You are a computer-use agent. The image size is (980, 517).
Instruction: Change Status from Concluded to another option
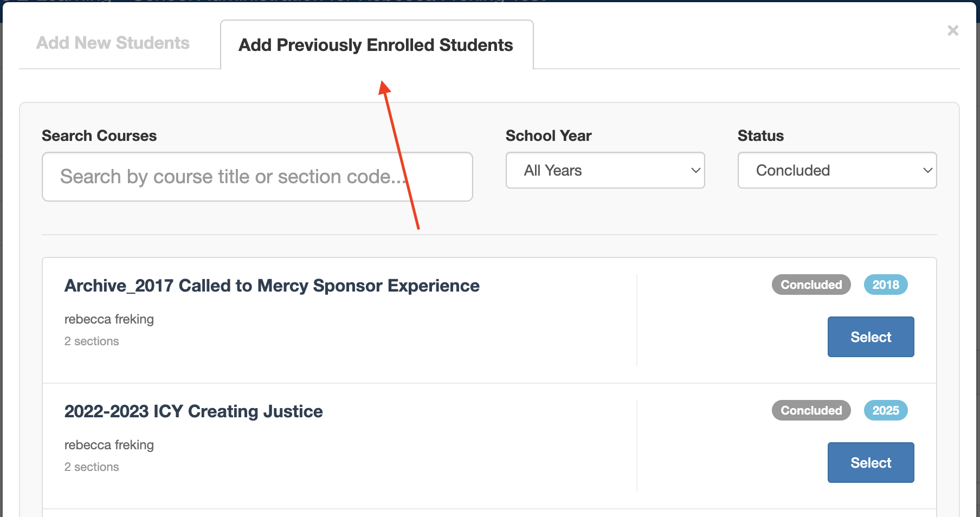836,170
